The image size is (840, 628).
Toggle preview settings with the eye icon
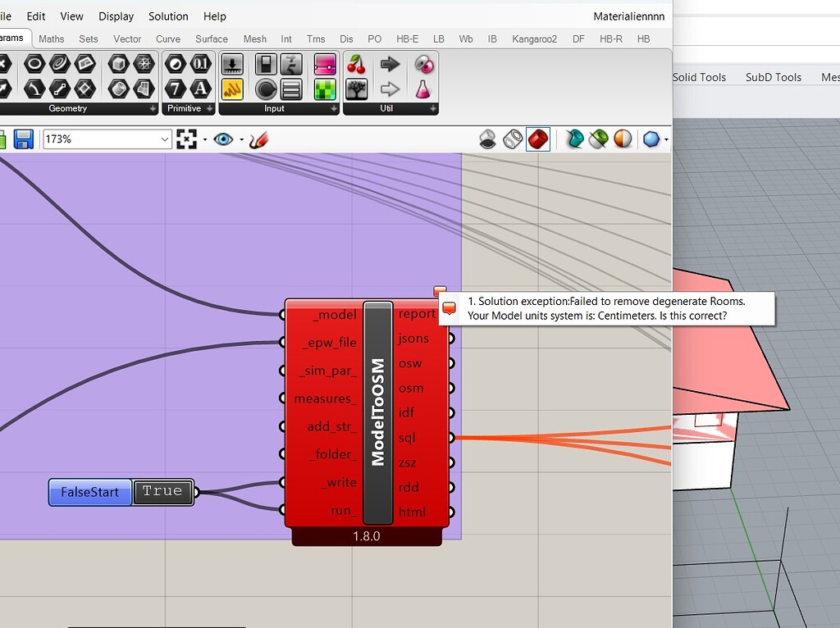coord(224,139)
